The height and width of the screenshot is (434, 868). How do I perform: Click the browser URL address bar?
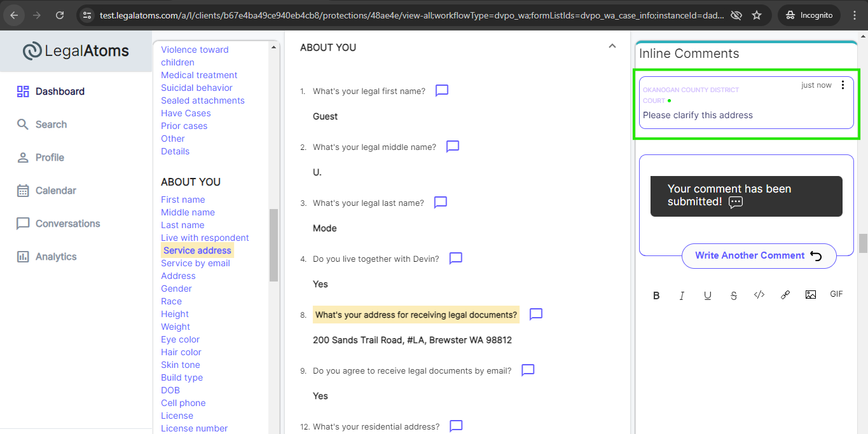click(410, 15)
